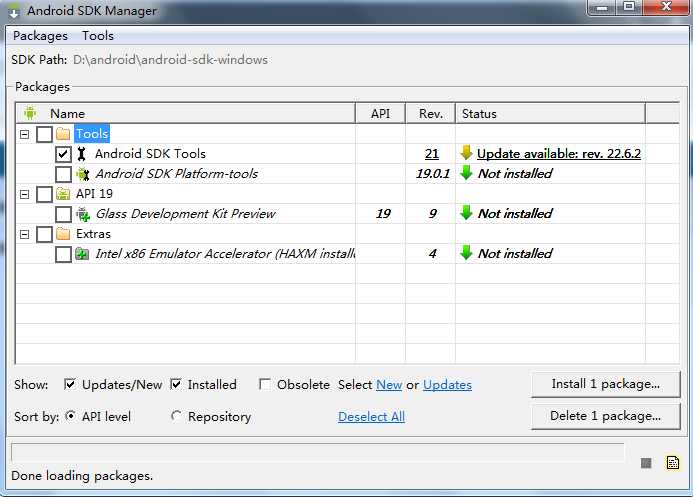Open the Packages menu
This screenshot has width=693, height=497.
tap(40, 36)
